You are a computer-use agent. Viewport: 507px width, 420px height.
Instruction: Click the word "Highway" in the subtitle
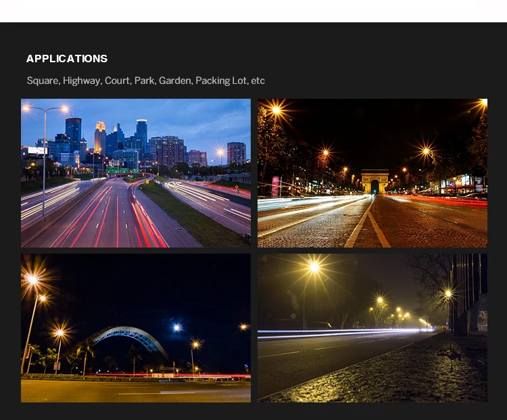tap(82, 80)
